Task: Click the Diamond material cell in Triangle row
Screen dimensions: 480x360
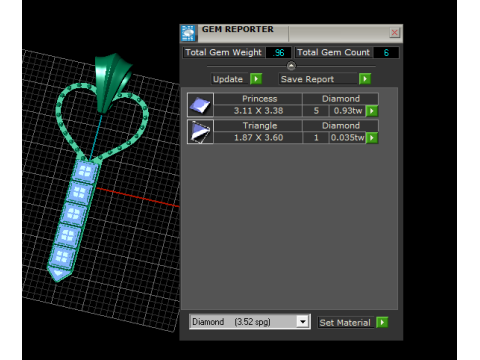Action: [341, 126]
